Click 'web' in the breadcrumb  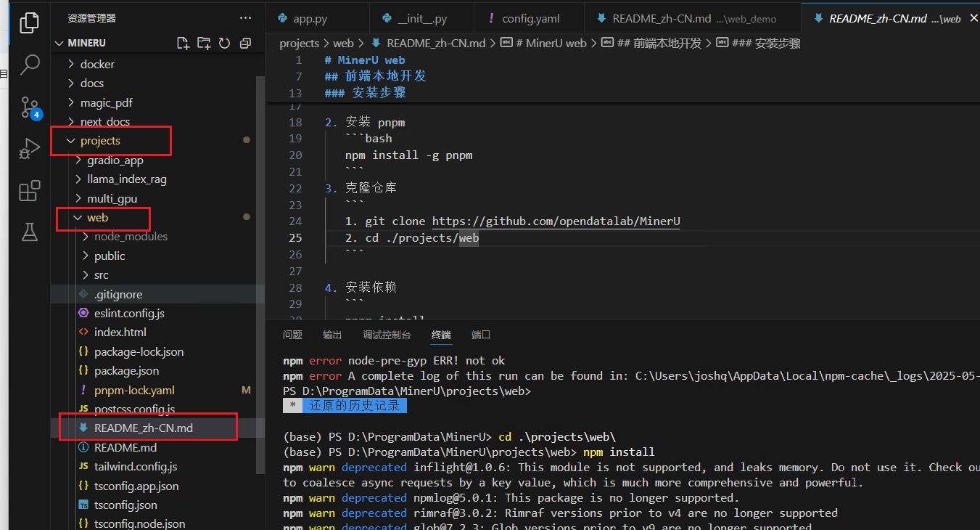[344, 44]
